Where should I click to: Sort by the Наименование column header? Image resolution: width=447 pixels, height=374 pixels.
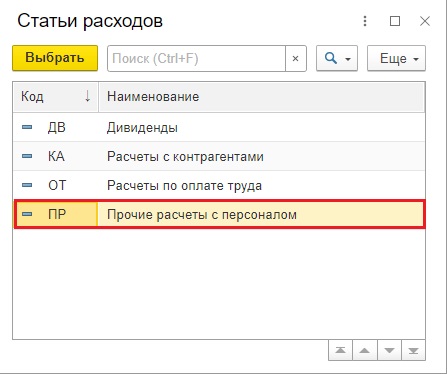coord(262,97)
